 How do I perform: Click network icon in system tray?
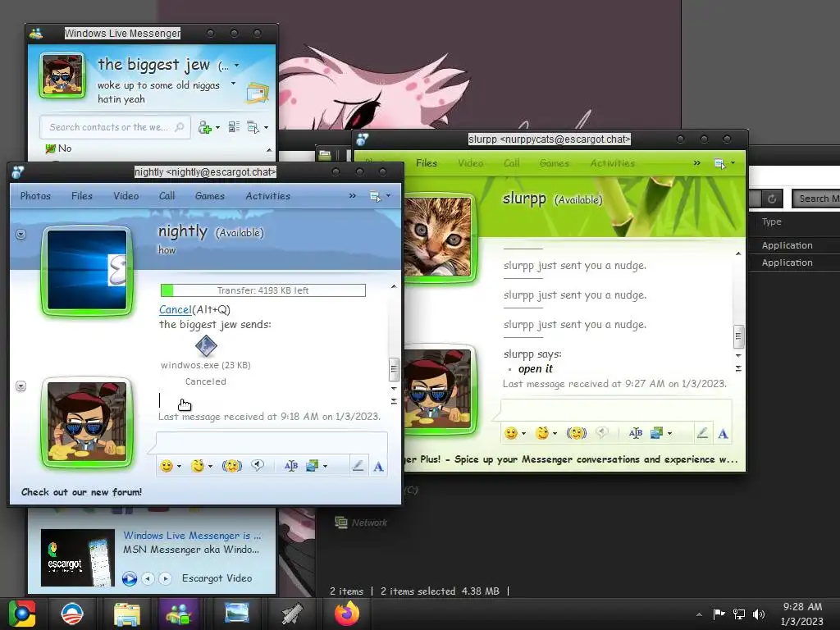(739, 614)
